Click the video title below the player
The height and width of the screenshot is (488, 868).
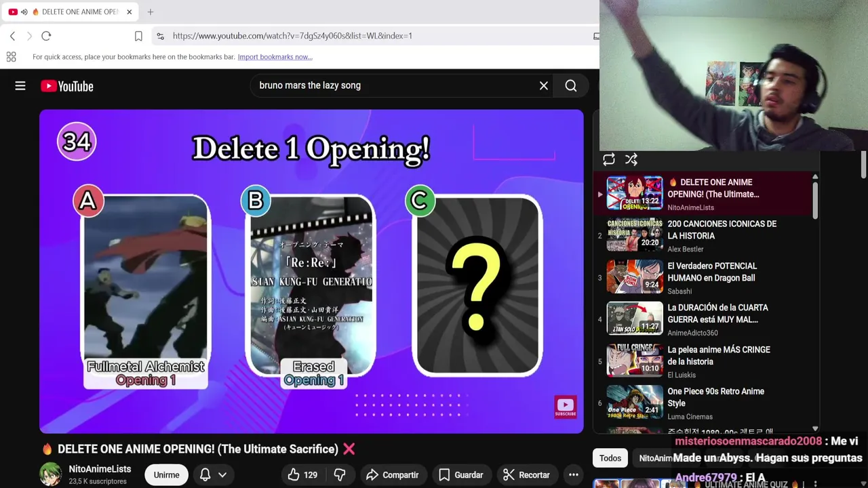198,449
